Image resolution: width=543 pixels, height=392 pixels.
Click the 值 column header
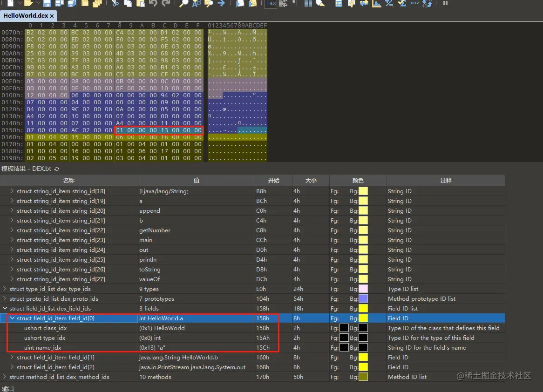(197, 181)
